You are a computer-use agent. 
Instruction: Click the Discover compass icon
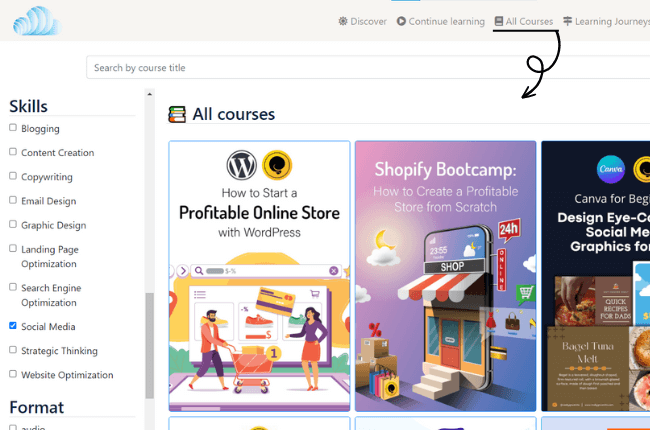343,21
